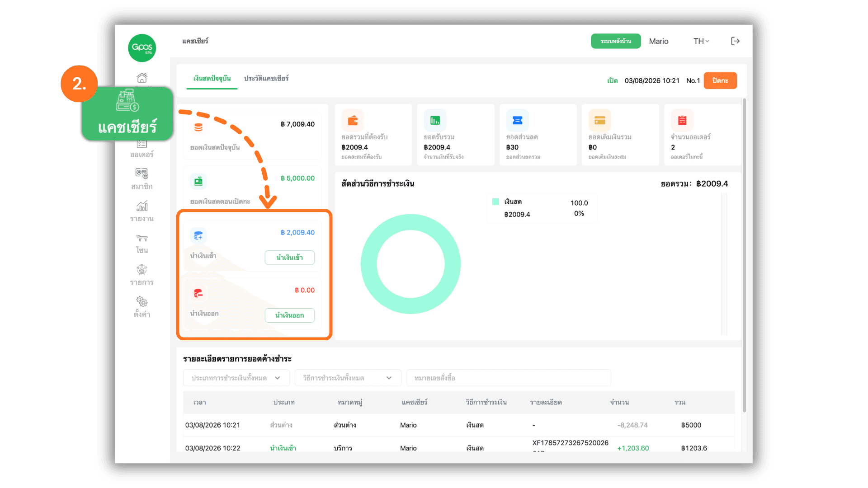Click the เงินสด legend color swatch
868x488 pixels.
(x=495, y=202)
